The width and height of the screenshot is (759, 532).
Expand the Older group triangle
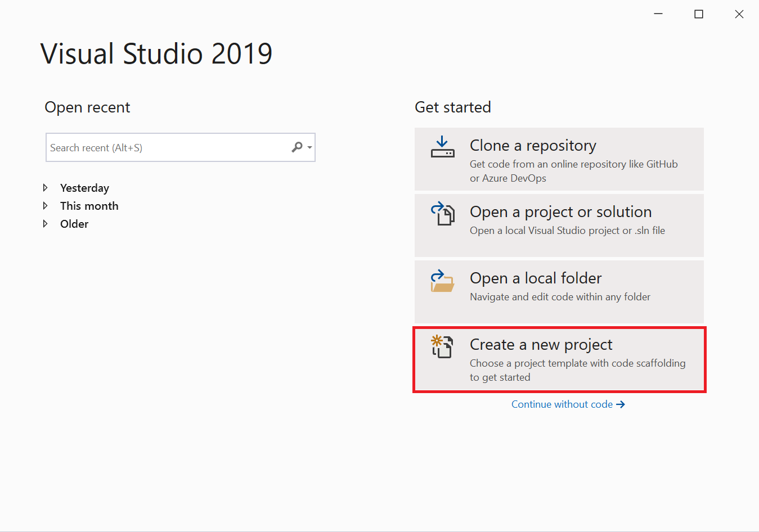tap(46, 224)
